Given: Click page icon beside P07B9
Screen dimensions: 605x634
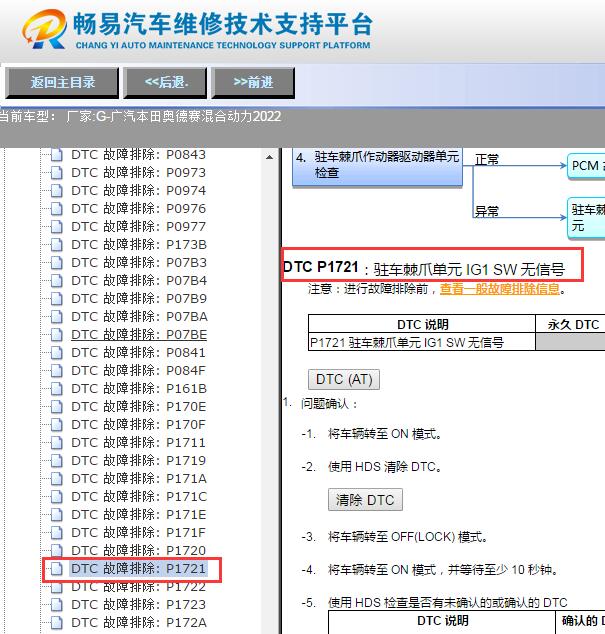Looking at the screenshot, I should (x=57, y=298).
